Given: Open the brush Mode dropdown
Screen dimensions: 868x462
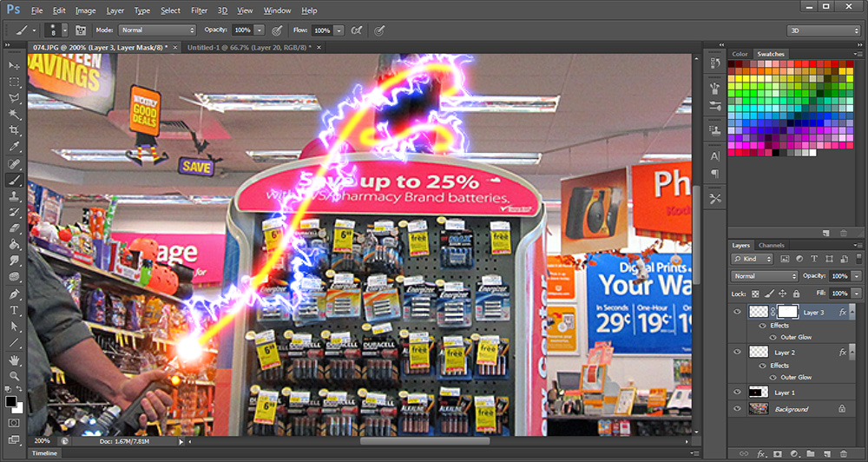Looking at the screenshot, I should click(x=158, y=30).
